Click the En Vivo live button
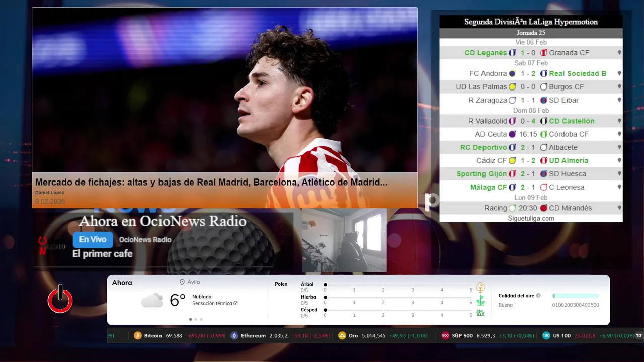Viewport: 644px width, 362px height. [93, 240]
